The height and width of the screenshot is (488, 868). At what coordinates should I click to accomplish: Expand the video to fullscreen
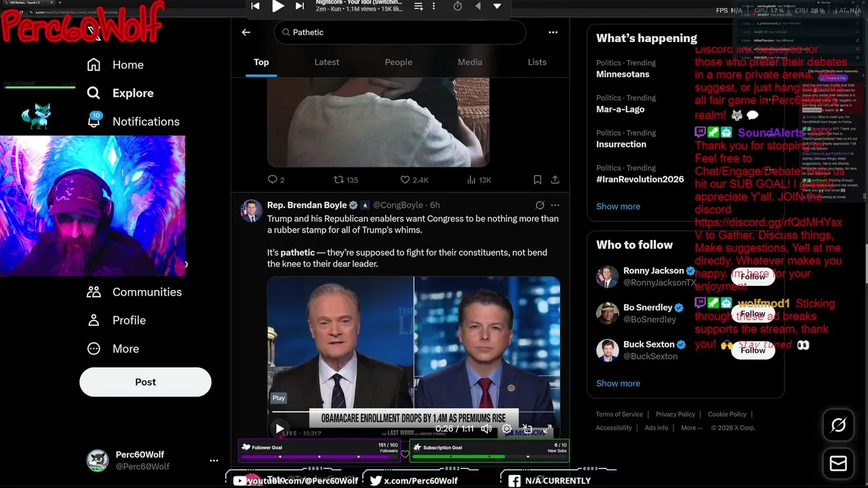[x=547, y=428]
